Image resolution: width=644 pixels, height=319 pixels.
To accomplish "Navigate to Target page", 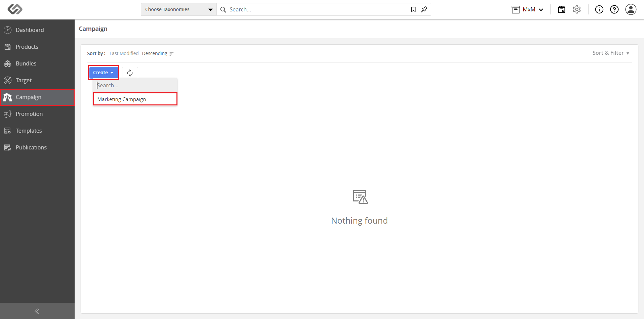I will (x=37, y=80).
